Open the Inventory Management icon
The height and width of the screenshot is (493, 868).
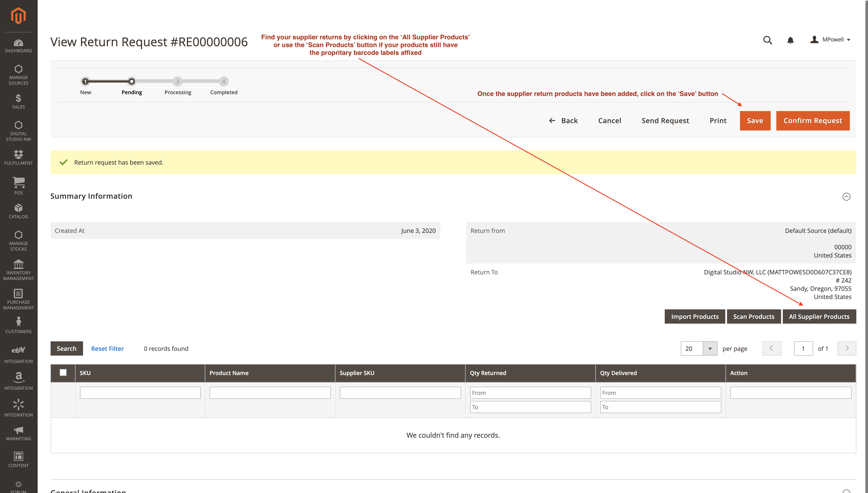tap(18, 270)
